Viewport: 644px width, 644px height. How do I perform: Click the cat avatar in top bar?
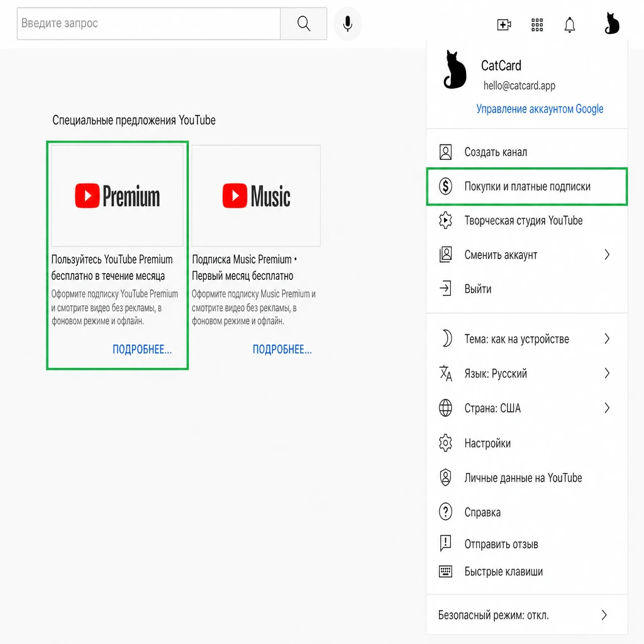click(x=611, y=23)
